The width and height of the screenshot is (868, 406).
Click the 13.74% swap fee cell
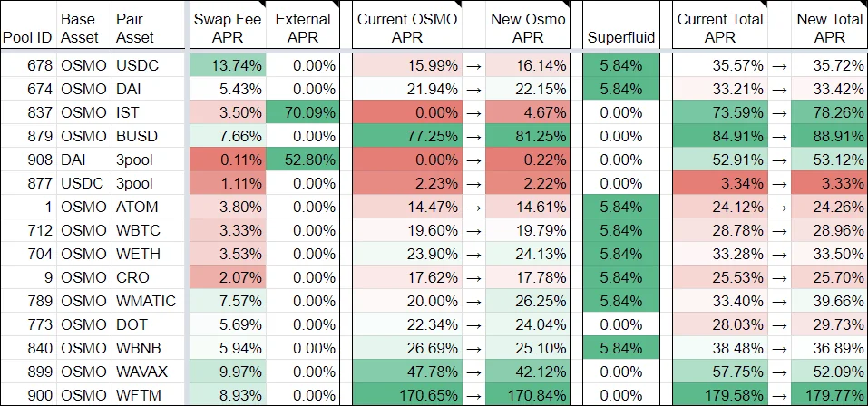pos(228,65)
